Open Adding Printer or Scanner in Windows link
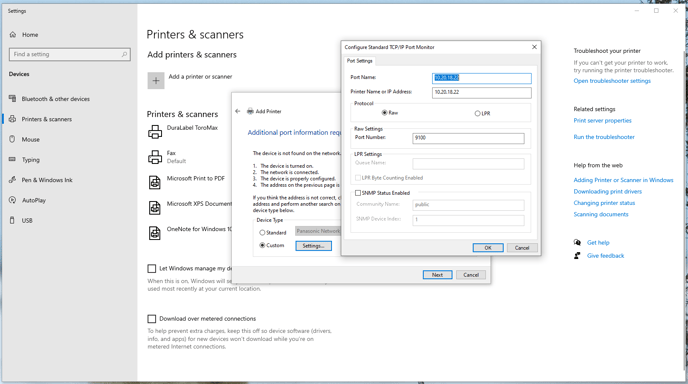The image size is (688, 384). 624,180
